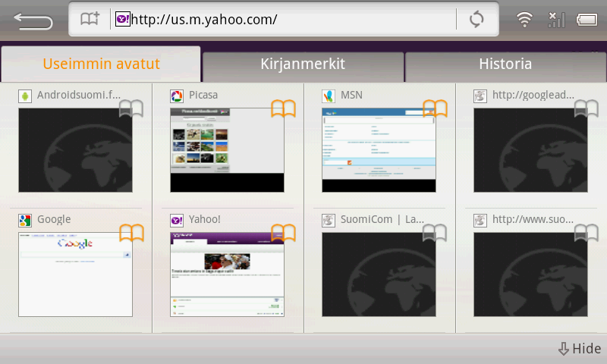Tap the Wi-Fi status icon
The width and height of the screenshot is (607, 364).
524,20
